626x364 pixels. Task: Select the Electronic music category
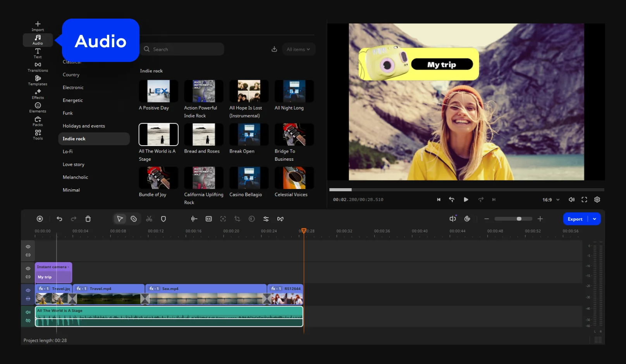click(x=73, y=88)
